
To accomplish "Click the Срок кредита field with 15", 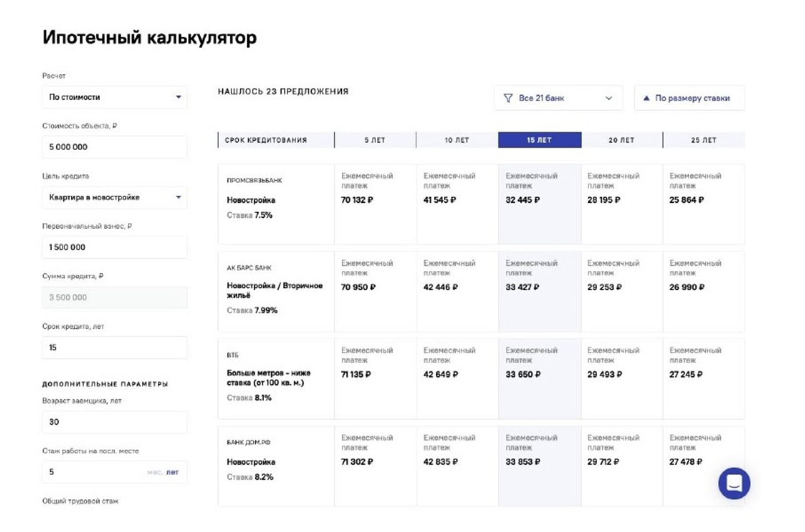I will 115,347.
